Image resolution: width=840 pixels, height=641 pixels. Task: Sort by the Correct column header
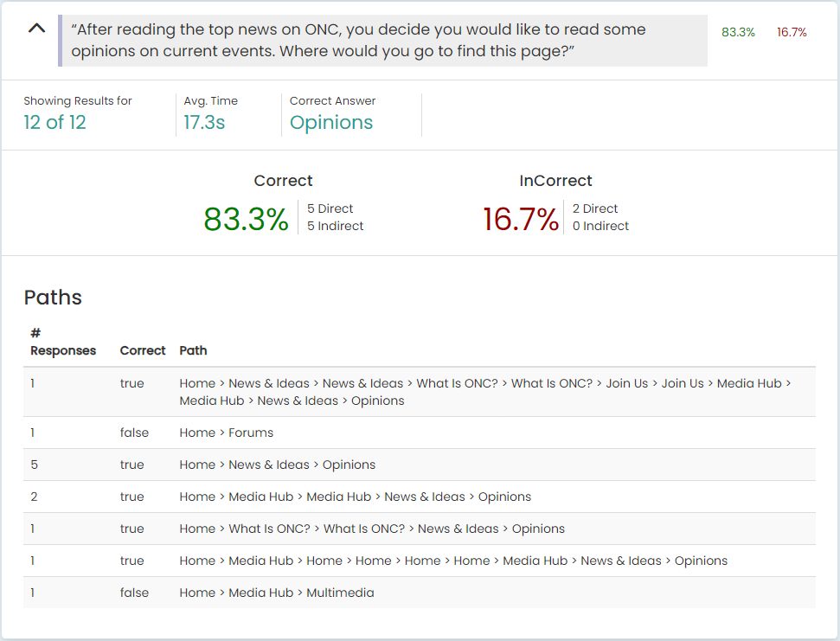point(143,350)
